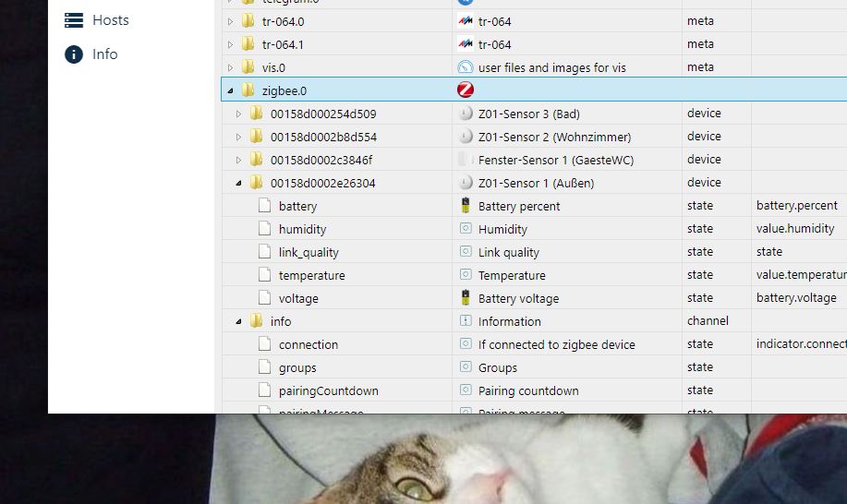Click the red Zigbee adapter logo

[466, 90]
